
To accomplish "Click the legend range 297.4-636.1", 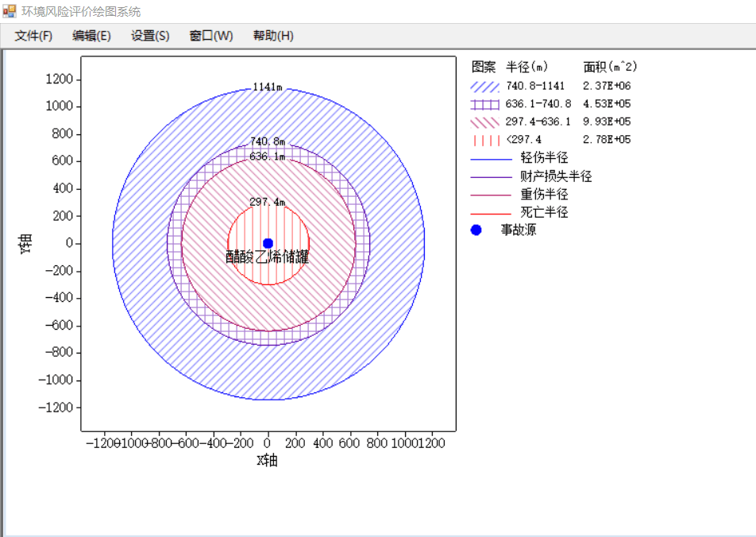I will click(538, 122).
